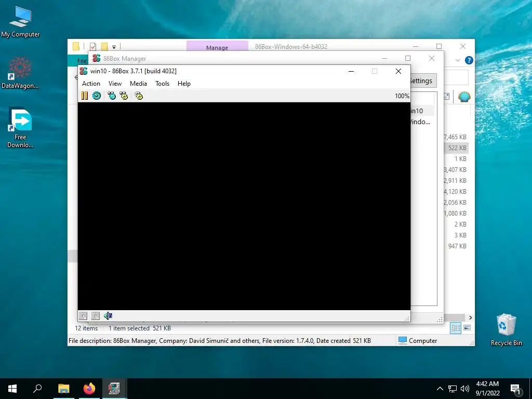
Task: Open the clock showing 4:42 AM
Action: [487, 389]
